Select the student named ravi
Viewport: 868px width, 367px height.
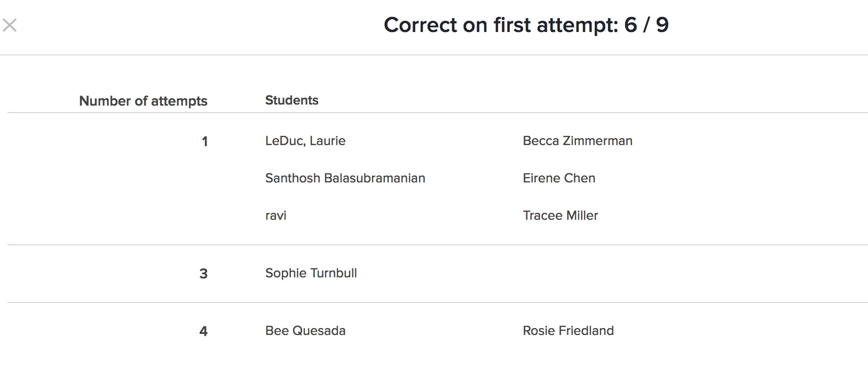coord(275,216)
